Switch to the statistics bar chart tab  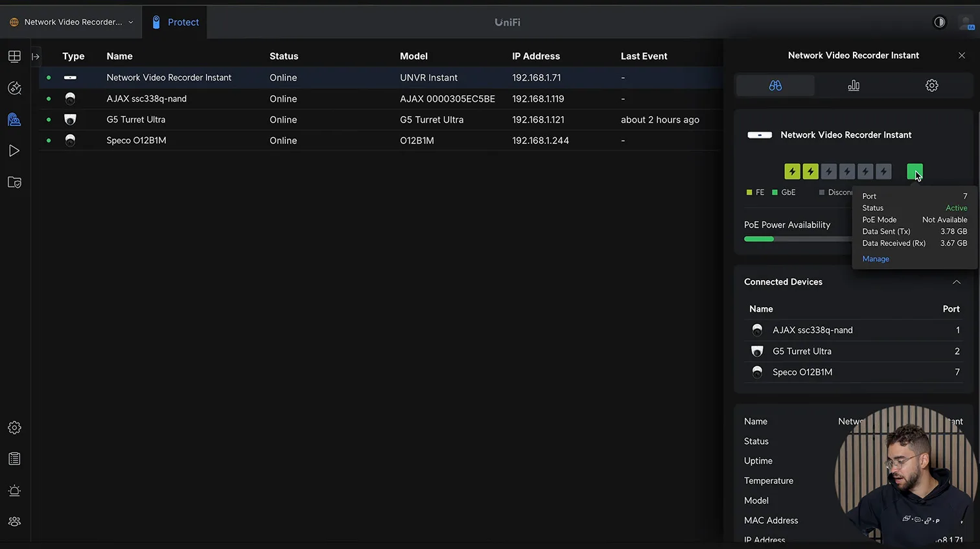click(x=854, y=86)
